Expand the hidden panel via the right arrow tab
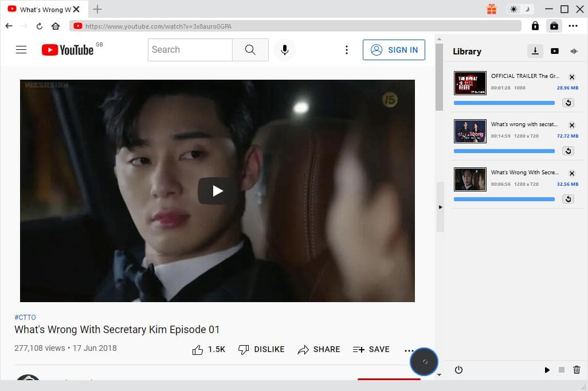The width and height of the screenshot is (588, 391). (440, 208)
